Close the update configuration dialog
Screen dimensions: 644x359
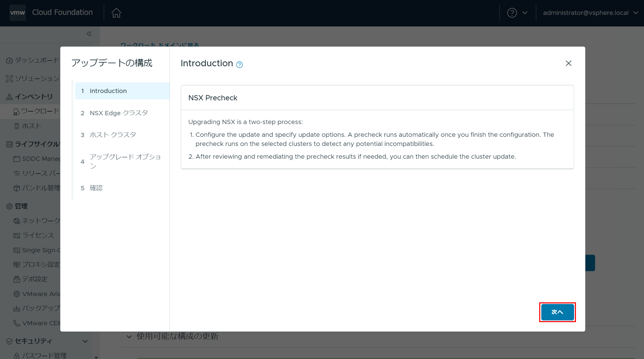click(568, 63)
